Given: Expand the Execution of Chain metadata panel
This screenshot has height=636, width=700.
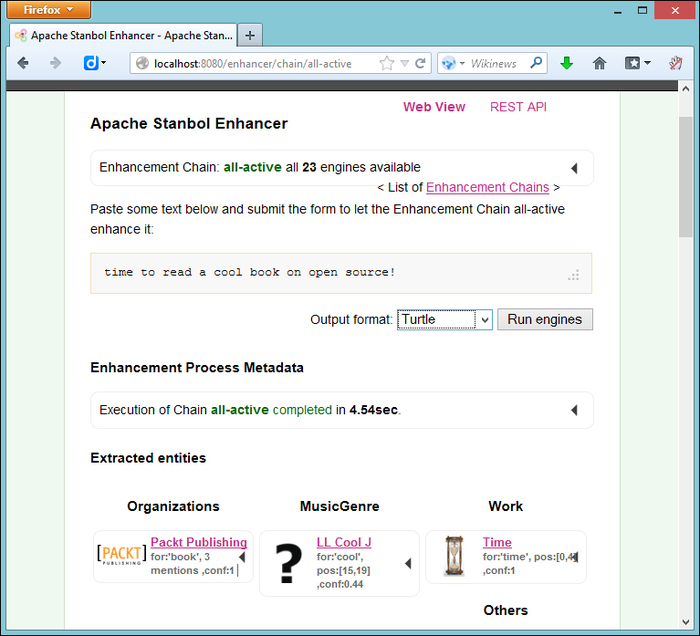Looking at the screenshot, I should coord(574,410).
